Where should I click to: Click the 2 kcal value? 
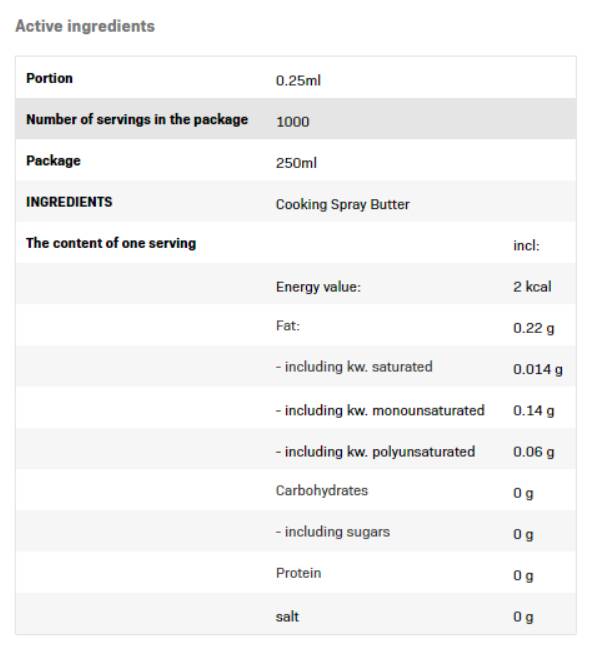(x=532, y=286)
